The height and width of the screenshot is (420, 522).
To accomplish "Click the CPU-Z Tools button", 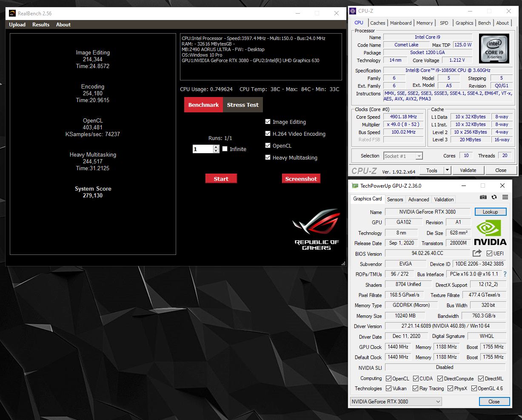I will click(432, 170).
